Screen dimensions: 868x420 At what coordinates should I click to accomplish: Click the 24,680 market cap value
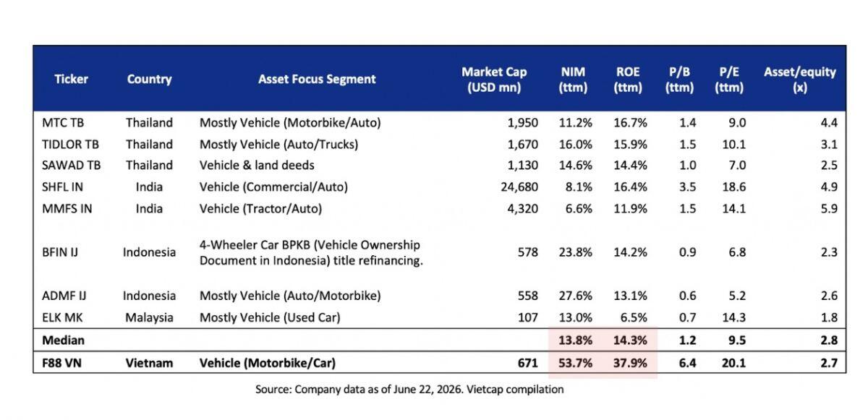[x=519, y=187]
